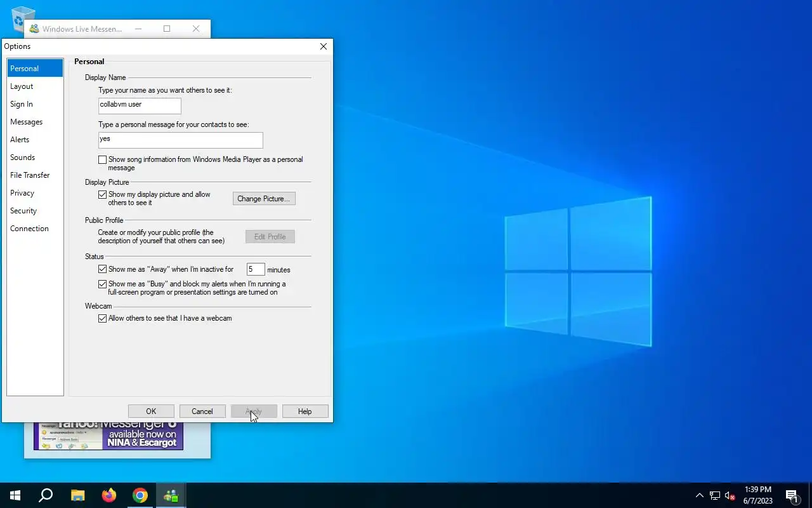Select the Sign In options category

35,104
